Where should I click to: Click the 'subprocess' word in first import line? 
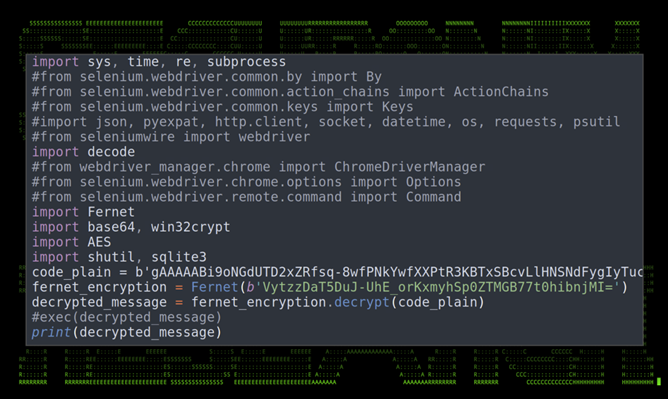(246, 62)
